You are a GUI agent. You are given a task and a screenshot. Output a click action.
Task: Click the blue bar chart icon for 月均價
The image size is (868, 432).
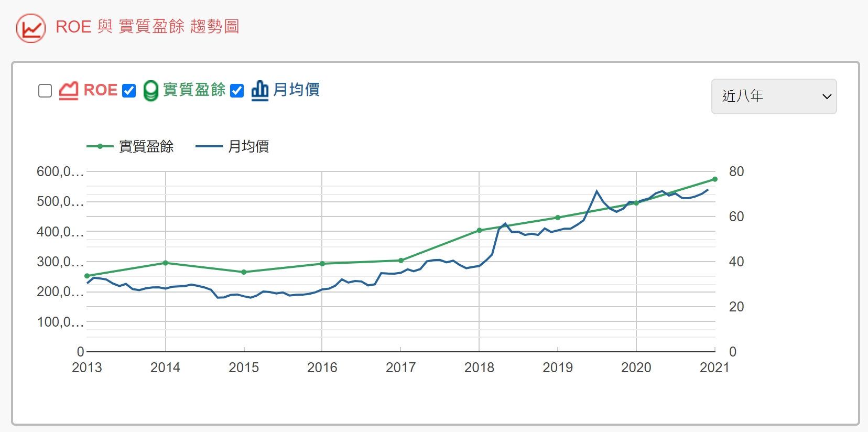point(259,91)
